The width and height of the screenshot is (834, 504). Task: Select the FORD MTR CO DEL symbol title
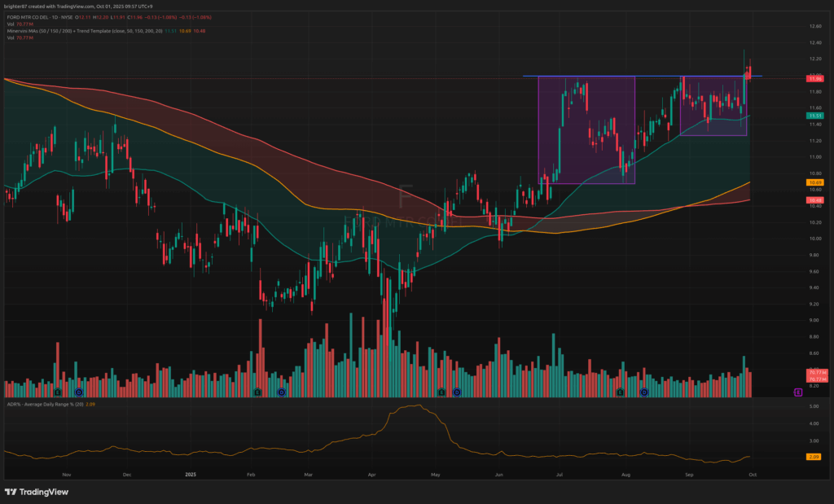coord(37,16)
